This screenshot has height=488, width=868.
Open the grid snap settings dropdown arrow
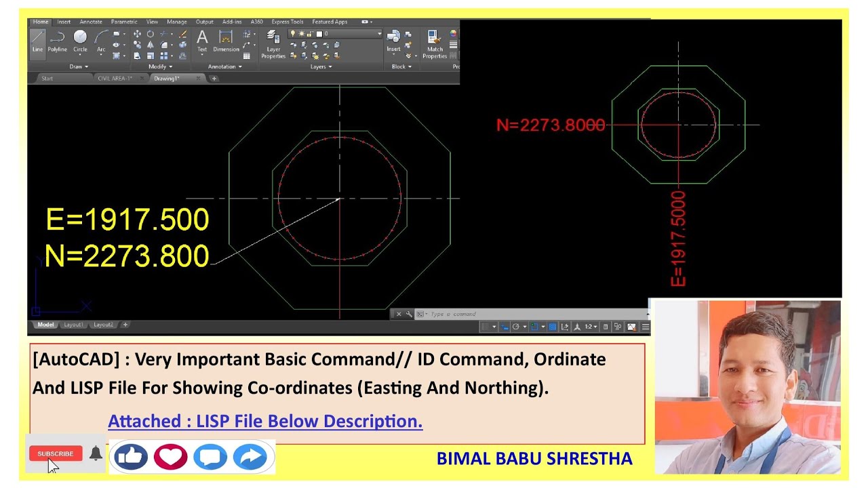(x=494, y=327)
